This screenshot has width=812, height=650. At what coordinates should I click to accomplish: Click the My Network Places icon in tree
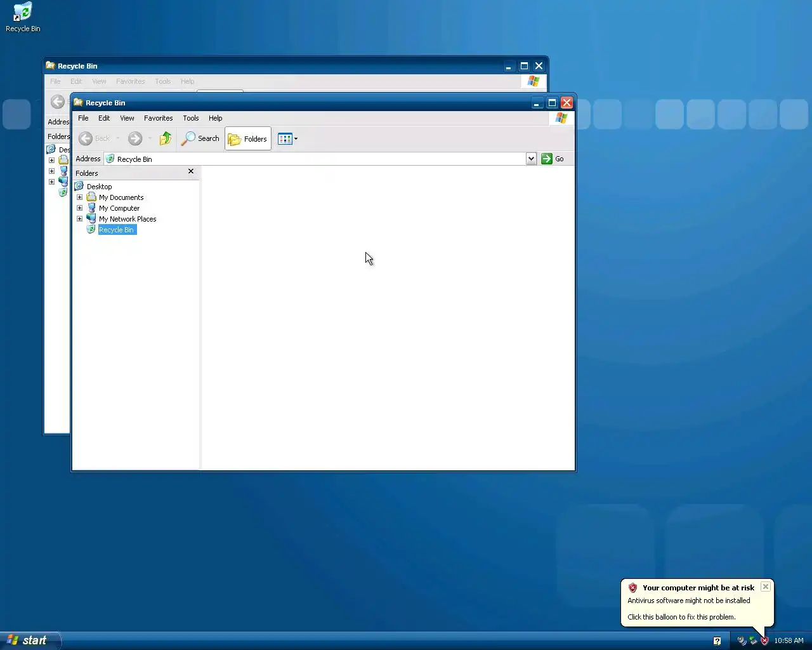(91, 219)
